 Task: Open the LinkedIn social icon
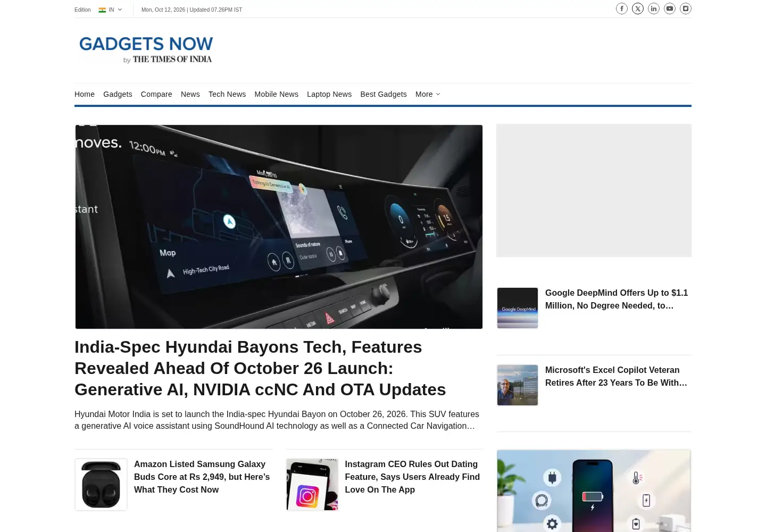(x=654, y=9)
